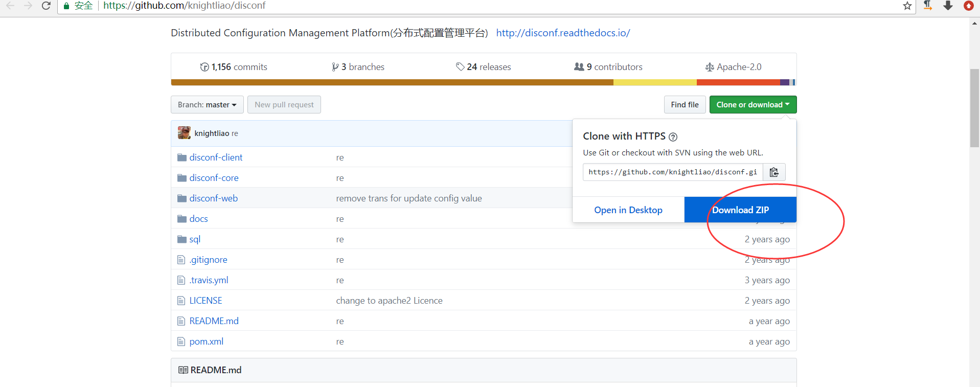The image size is (980, 387).
Task: View the 9 contributors
Action: [x=608, y=67]
